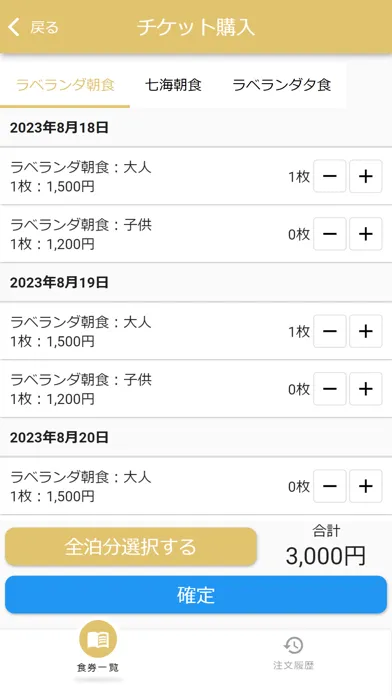The width and height of the screenshot is (392, 696).
Task: Decrease adult breakfast tickets for August 18
Action: pos(330,176)
